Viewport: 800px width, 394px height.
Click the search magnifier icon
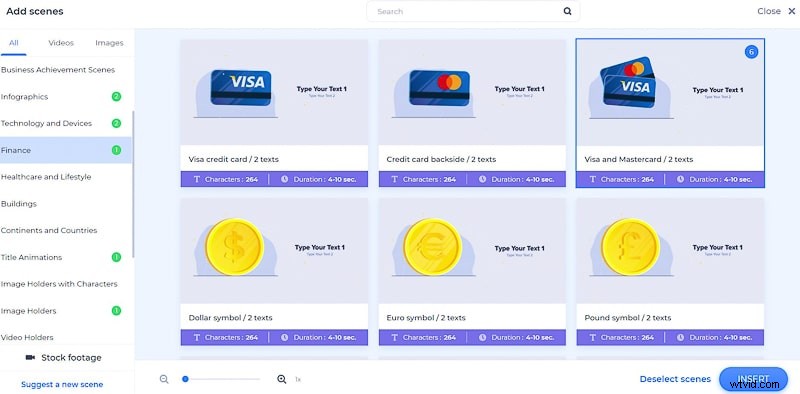pos(567,11)
